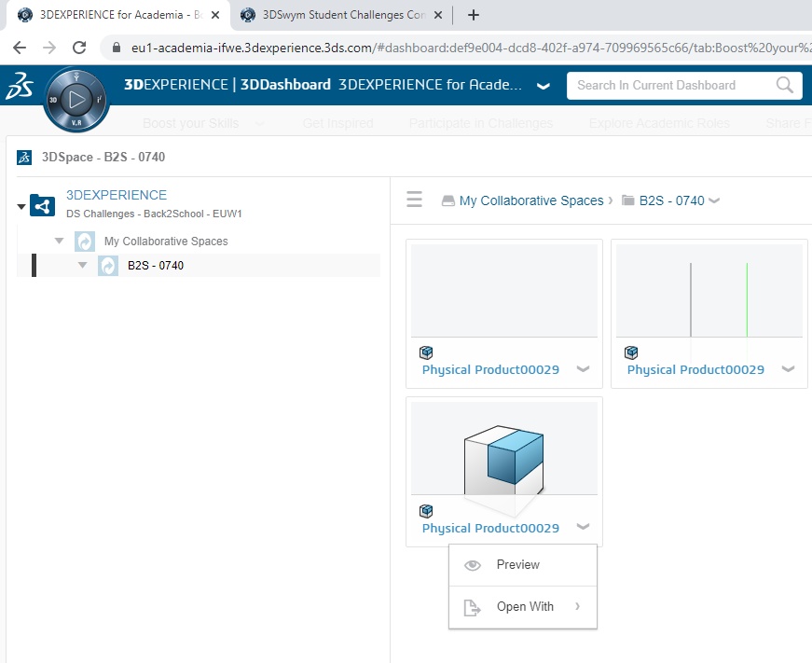Click the 3DEXPERIENCE share folder icon
Screen dimensions: 812x663
[43, 206]
